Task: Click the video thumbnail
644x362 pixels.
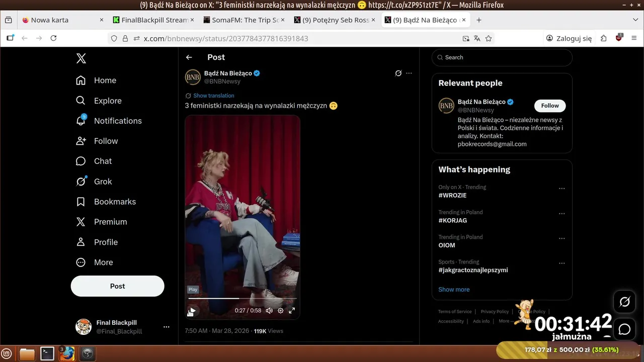Action: [x=243, y=216]
